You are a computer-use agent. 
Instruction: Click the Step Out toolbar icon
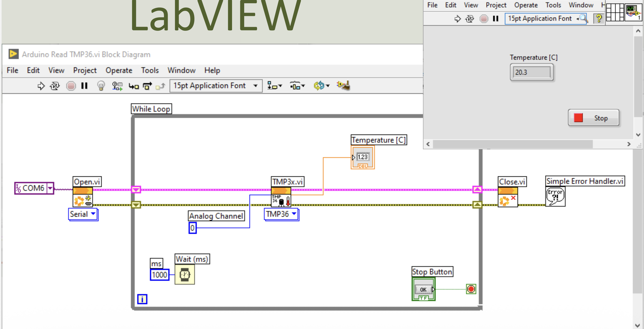tap(160, 86)
